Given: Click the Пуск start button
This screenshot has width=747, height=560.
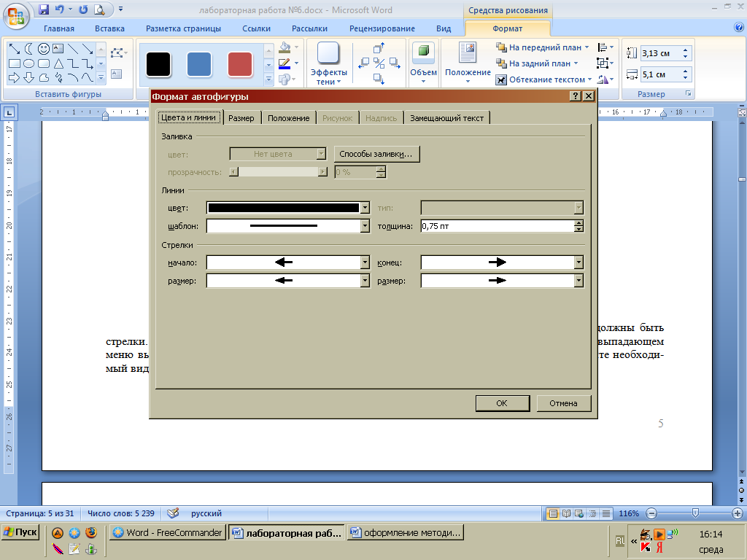Looking at the screenshot, I should 20,532.
